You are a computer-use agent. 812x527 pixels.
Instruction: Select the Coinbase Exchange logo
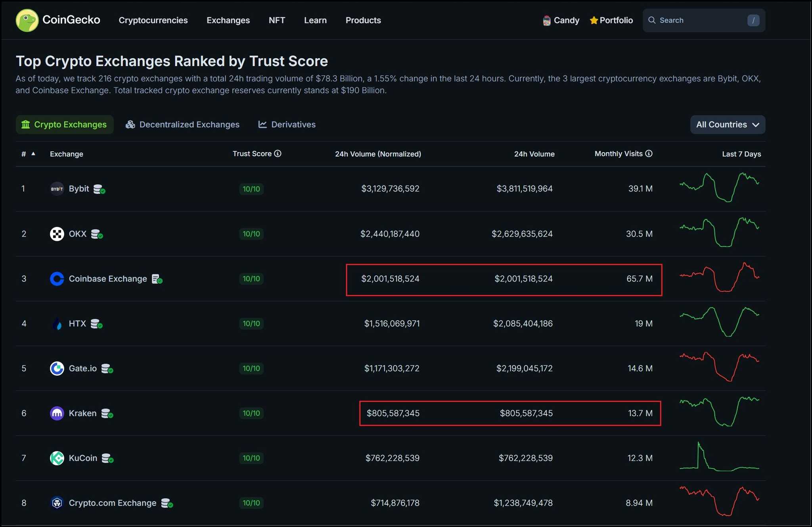[57, 279]
